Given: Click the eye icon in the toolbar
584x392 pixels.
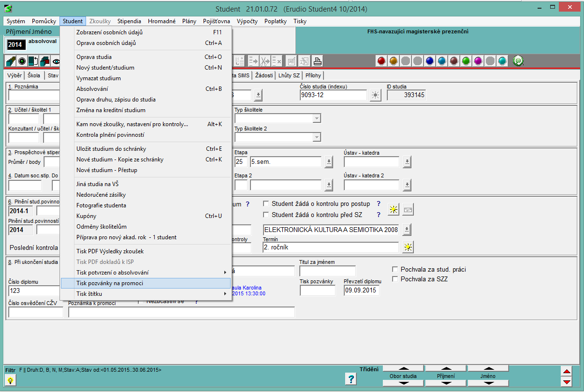Looking at the screenshot, I should pyautogui.click(x=56, y=61).
